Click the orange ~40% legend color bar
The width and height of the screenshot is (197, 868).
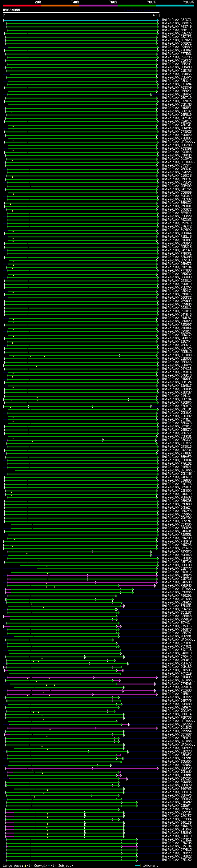pos(60,6)
